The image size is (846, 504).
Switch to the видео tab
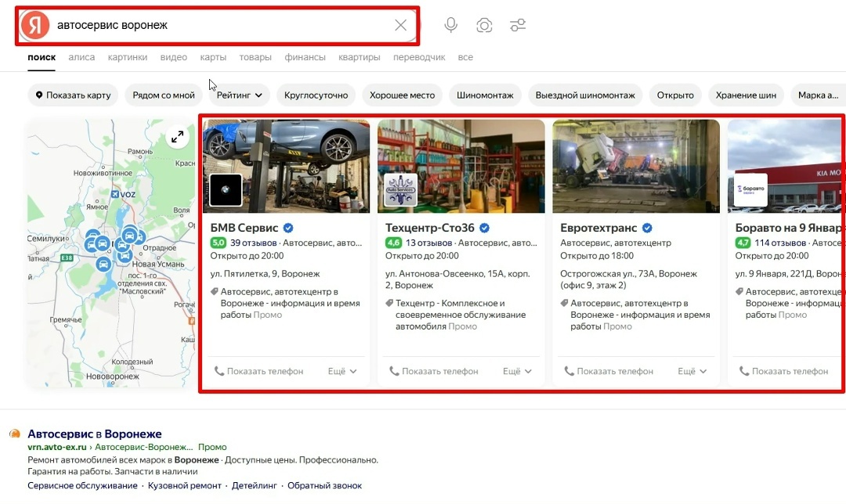click(x=174, y=57)
